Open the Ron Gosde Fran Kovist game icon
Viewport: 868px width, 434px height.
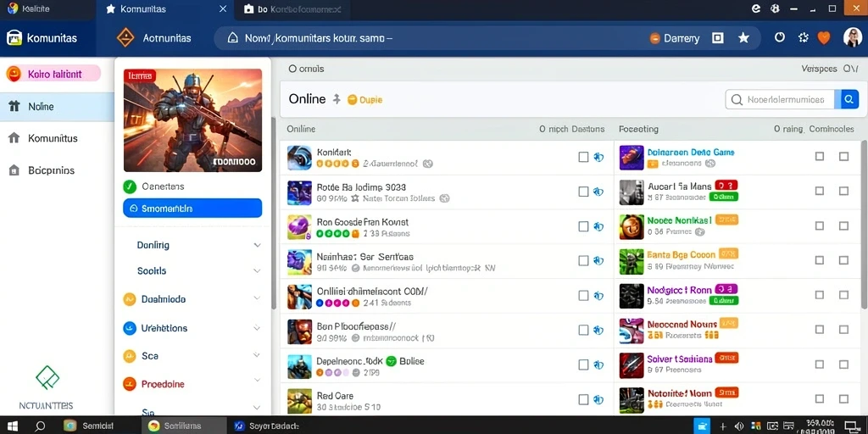pos(299,227)
